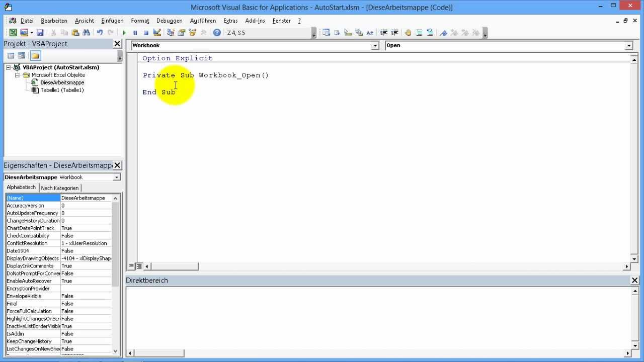
Task: Click the List Constants icon
Action: [x=337, y=33]
